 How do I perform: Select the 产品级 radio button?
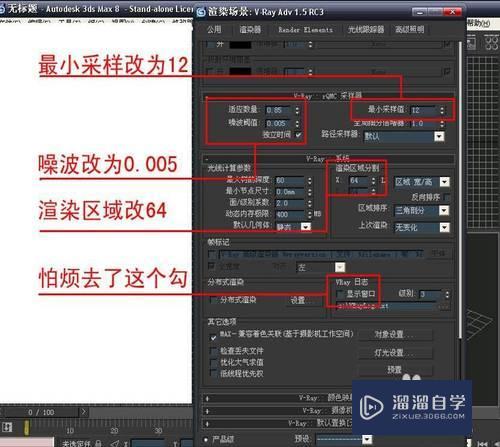point(206,439)
